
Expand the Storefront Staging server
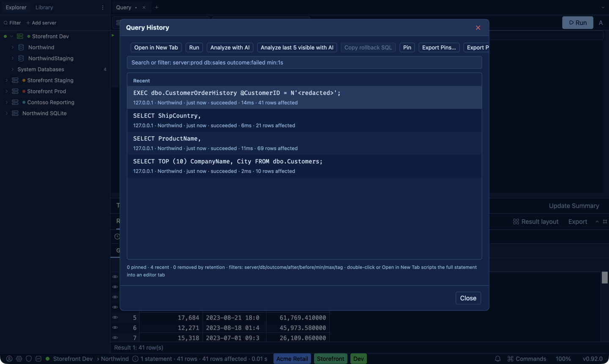(6, 80)
